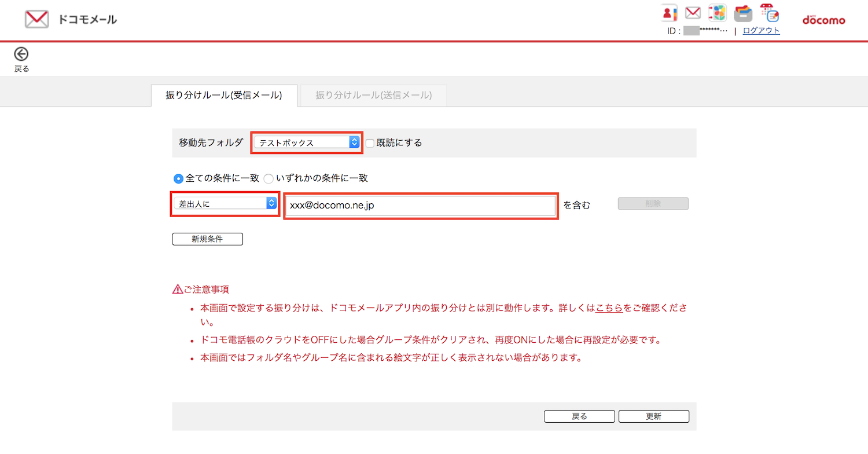Select いずれかの条件に一致 radio button

click(x=269, y=179)
